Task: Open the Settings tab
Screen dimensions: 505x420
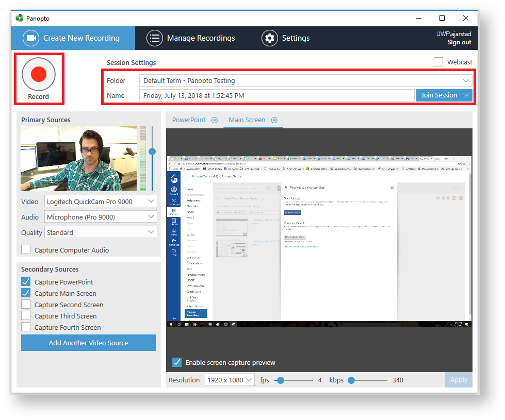Action: coord(285,38)
